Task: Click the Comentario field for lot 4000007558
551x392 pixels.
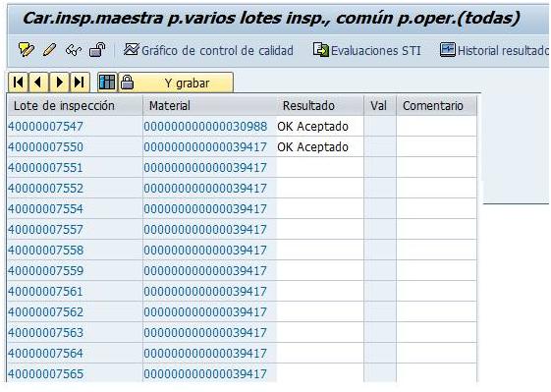Action: click(x=437, y=250)
